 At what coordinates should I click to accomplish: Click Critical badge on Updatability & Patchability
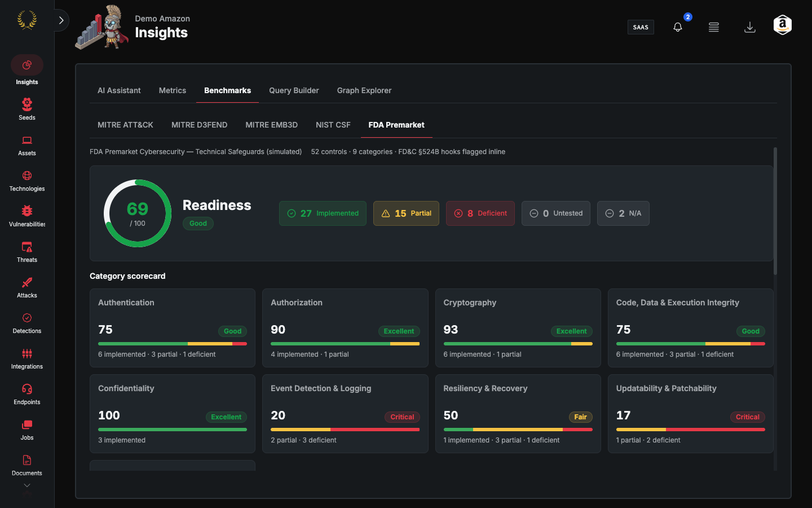point(748,417)
